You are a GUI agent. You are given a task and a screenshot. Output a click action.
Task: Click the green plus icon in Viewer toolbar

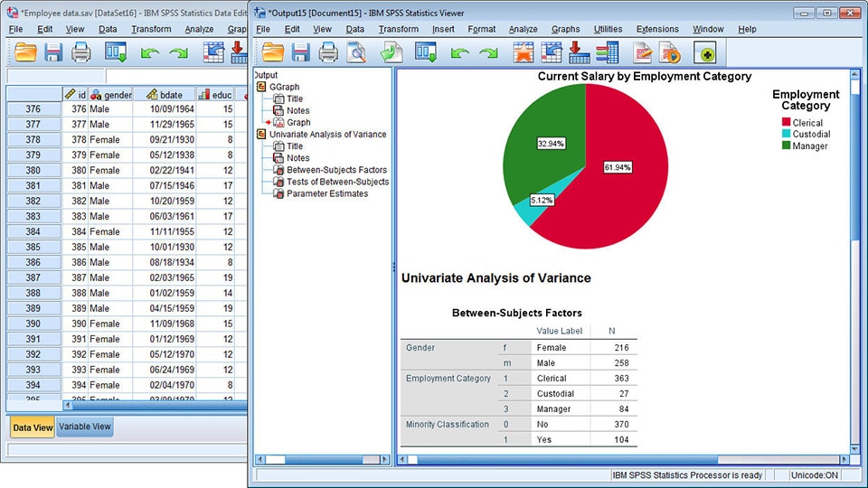coord(704,53)
